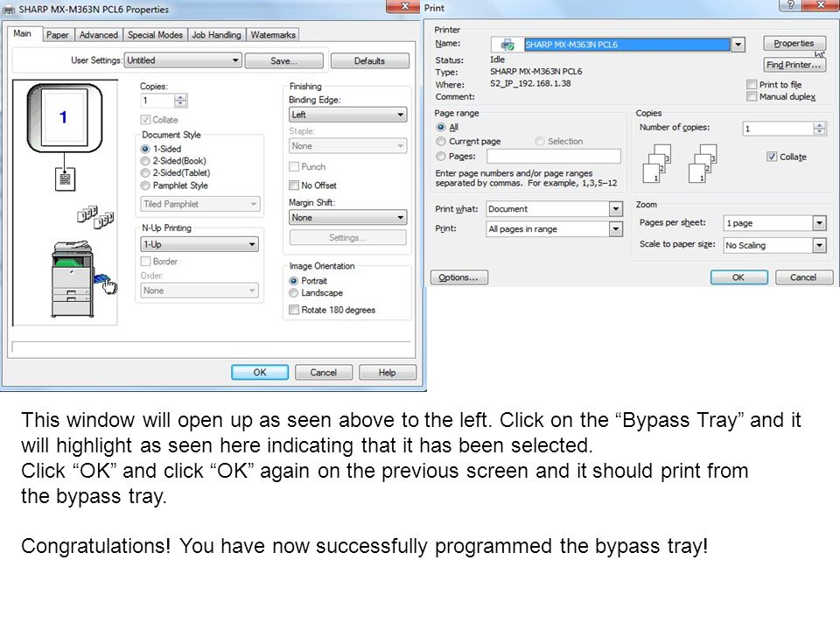The height and width of the screenshot is (630, 840).
Task: Select the 2-Sided(Tablet) option
Action: 145,173
